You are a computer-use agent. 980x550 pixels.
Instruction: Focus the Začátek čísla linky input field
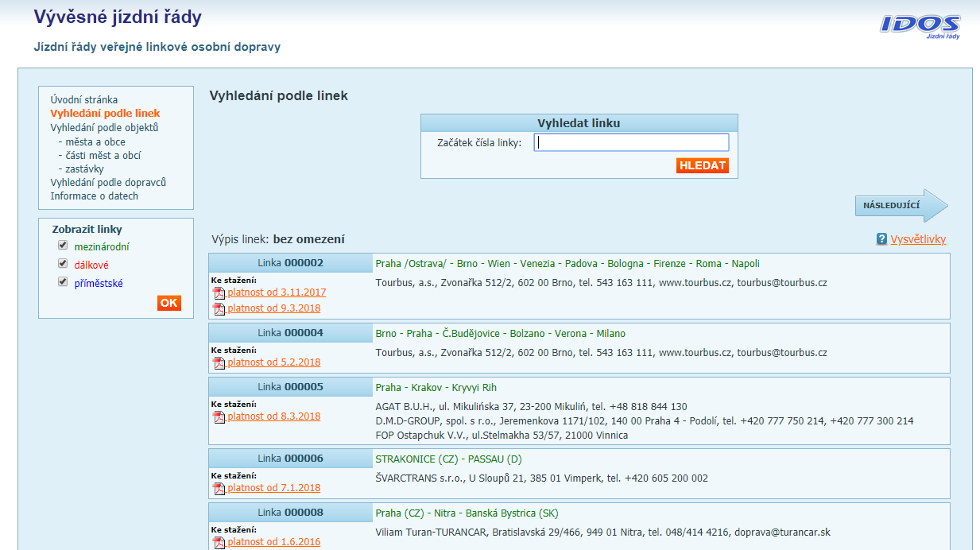point(631,142)
